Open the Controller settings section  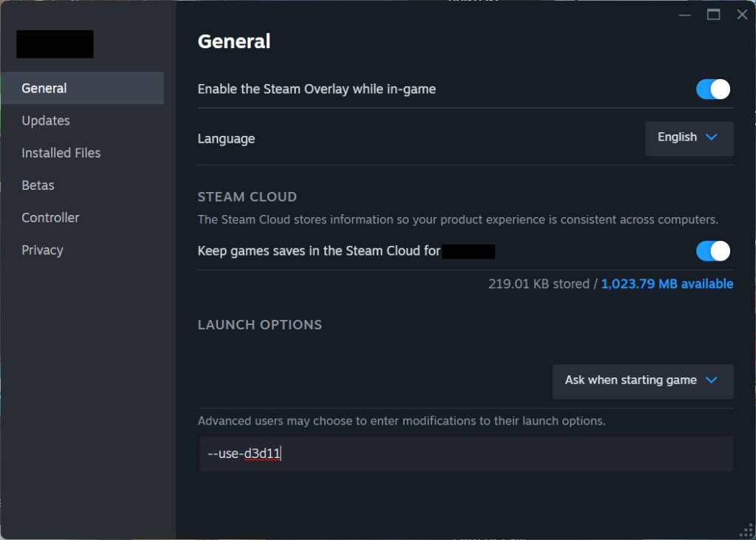50,218
